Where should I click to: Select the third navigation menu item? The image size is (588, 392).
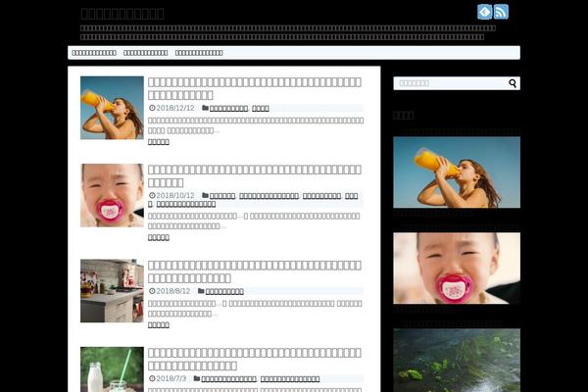coord(199,53)
